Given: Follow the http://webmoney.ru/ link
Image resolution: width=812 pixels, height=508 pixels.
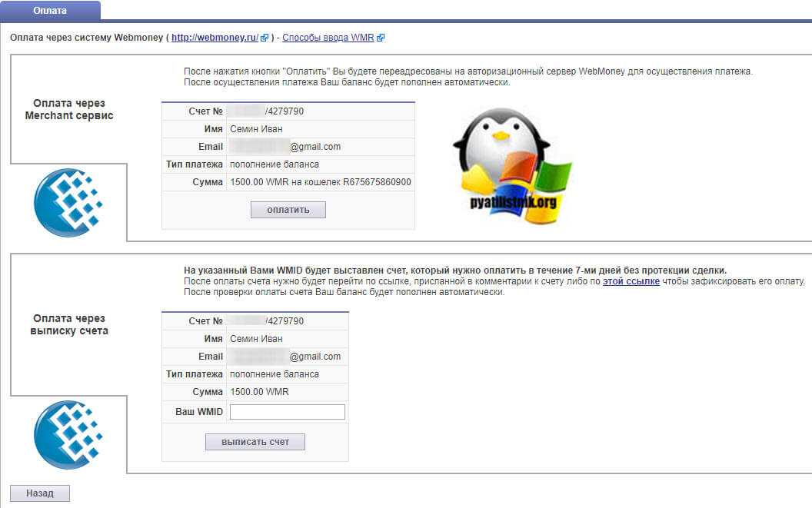Looking at the screenshot, I should pos(215,37).
